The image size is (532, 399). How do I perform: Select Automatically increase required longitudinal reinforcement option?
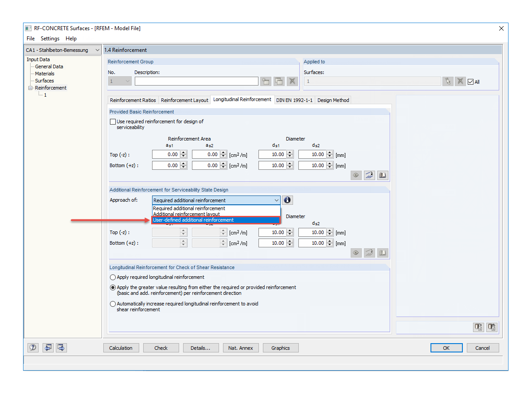coord(113,304)
